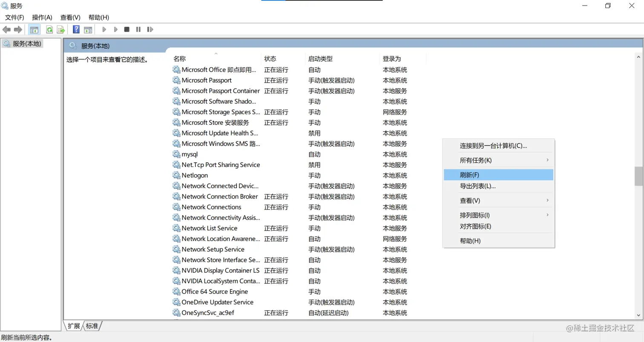Toggle the show/hide action pane icon
Image resolution: width=644 pixels, height=342 pixels.
pyautogui.click(x=88, y=29)
